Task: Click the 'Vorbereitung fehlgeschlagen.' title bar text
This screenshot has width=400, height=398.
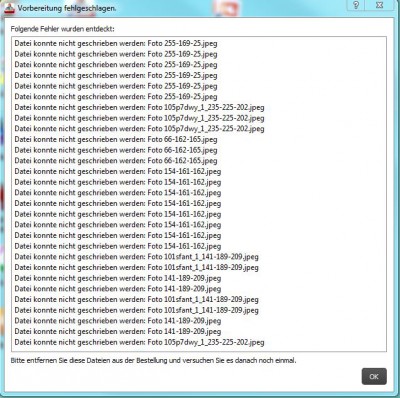Action: click(67, 8)
